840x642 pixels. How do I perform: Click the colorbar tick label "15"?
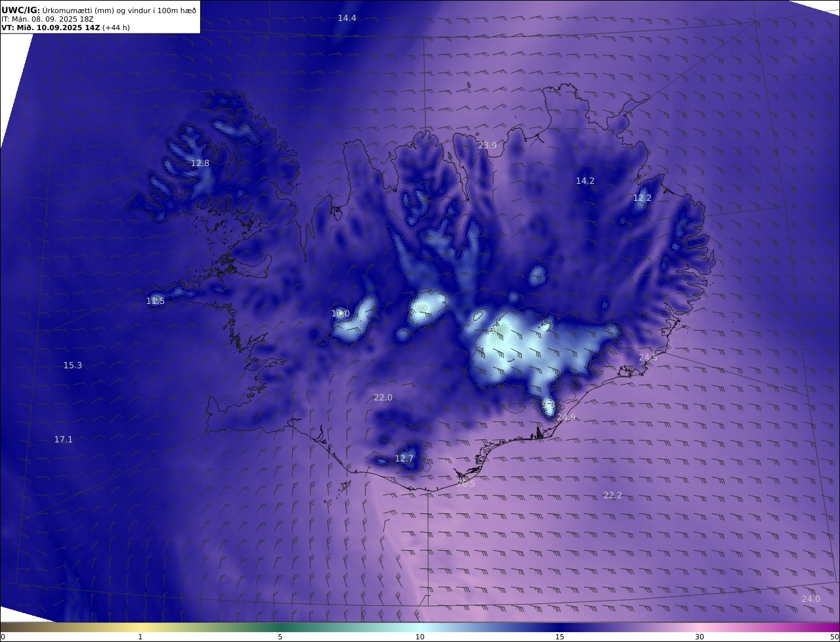560,637
